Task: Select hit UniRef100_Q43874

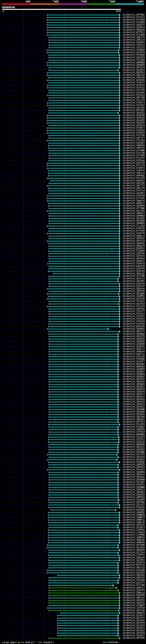Action: [134, 53]
